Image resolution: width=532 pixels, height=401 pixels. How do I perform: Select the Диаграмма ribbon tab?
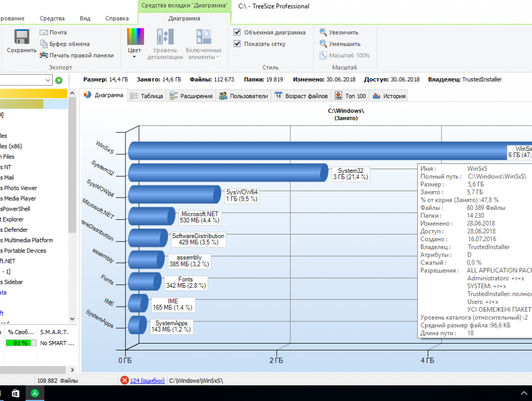[x=184, y=18]
